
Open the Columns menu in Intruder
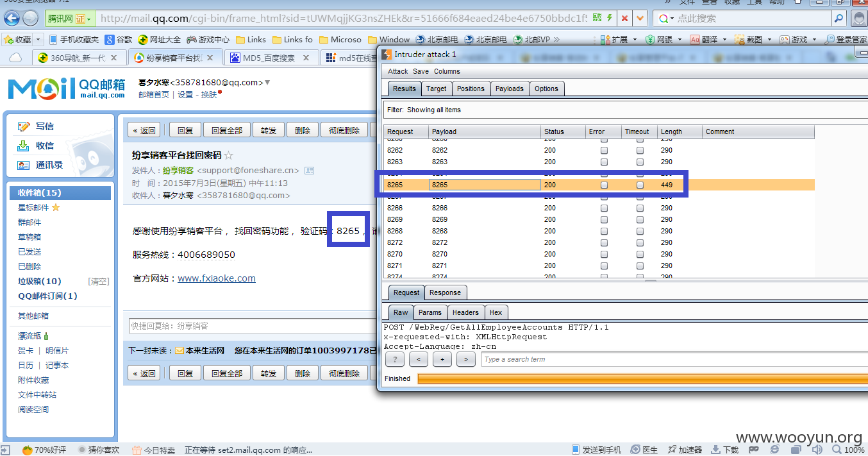447,71
